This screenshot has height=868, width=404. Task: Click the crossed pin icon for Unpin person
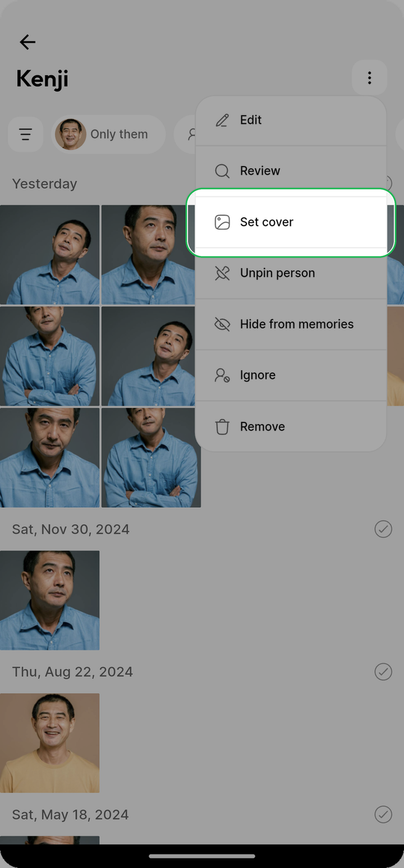tap(222, 273)
